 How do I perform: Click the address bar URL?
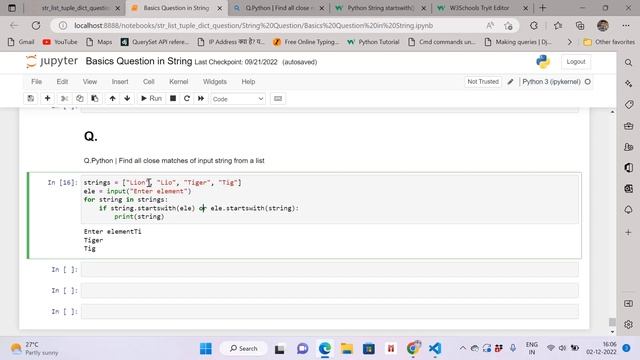[x=253, y=25]
